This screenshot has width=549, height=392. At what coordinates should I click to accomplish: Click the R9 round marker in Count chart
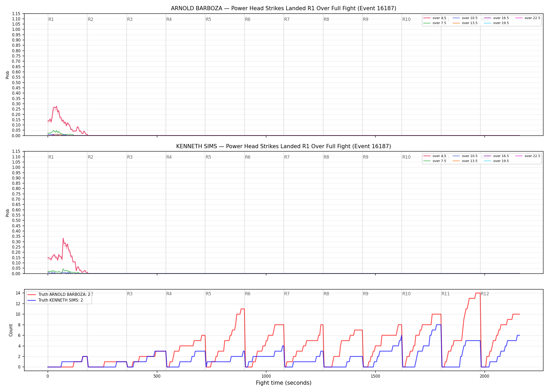point(365,294)
